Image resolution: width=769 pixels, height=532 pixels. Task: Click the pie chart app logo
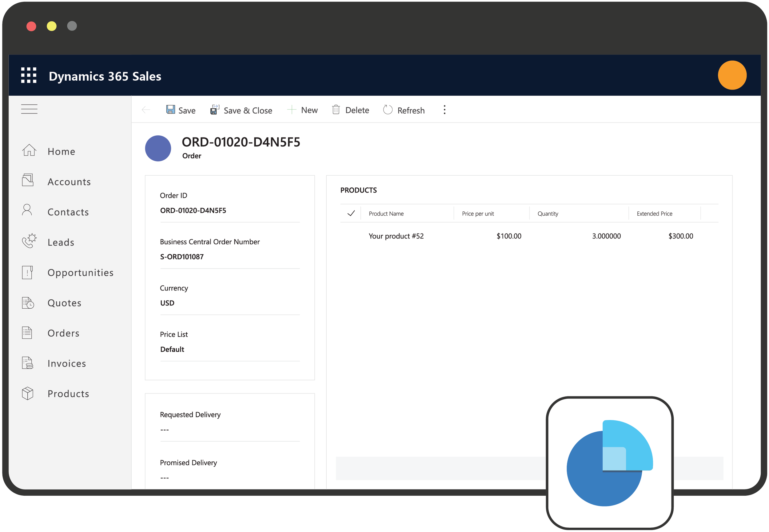click(610, 463)
